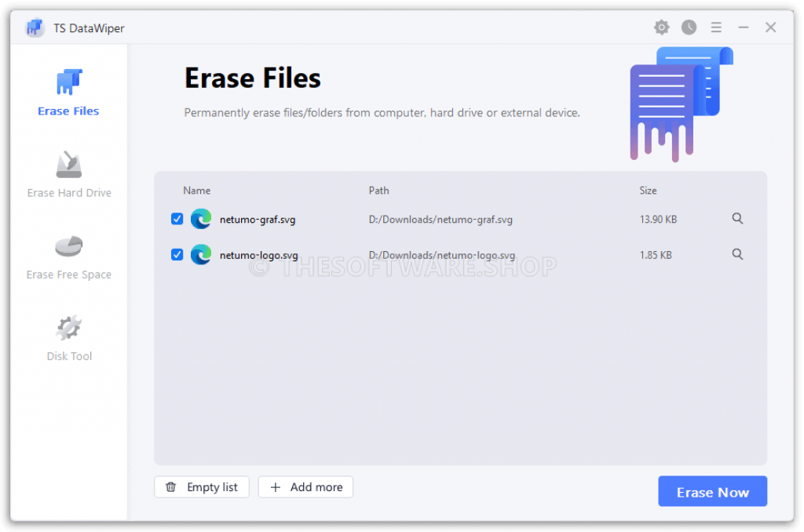Click the Add more button
Screen dimensions: 804x532
(x=306, y=487)
